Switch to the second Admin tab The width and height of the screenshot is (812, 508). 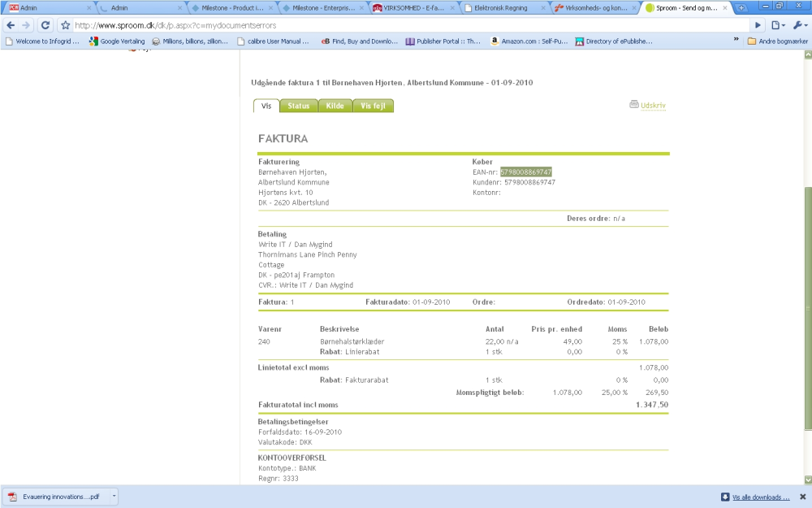point(140,8)
